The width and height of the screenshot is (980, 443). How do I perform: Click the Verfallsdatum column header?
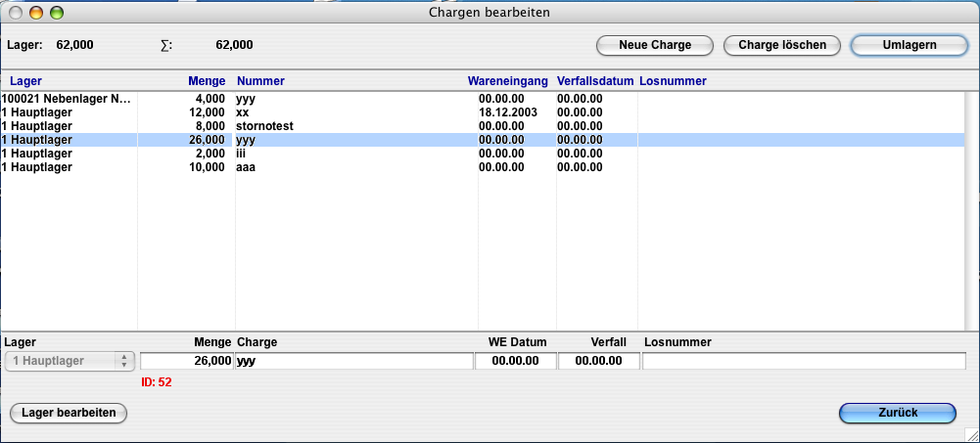point(595,80)
